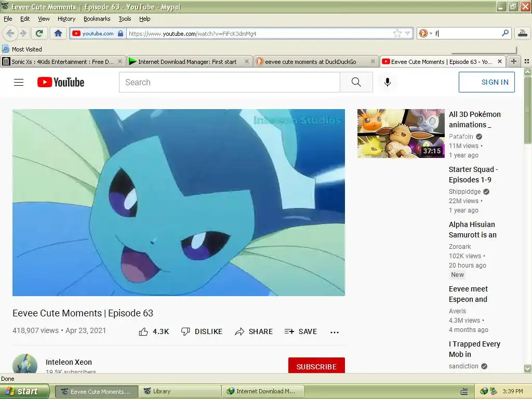This screenshot has height=399, width=532.
Task: Close the Eevee Cute Moments tab
Action: coord(499,61)
